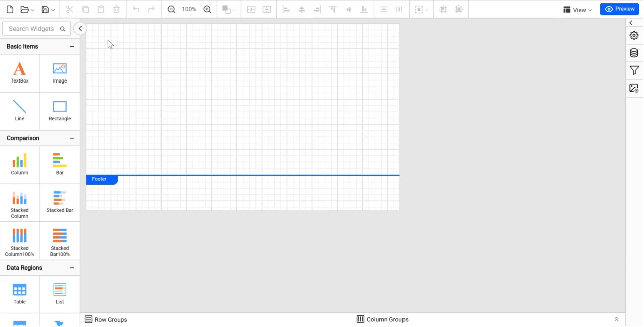Image resolution: width=644 pixels, height=327 pixels.
Task: Toggle the grid lines icon
Action: 443,9
